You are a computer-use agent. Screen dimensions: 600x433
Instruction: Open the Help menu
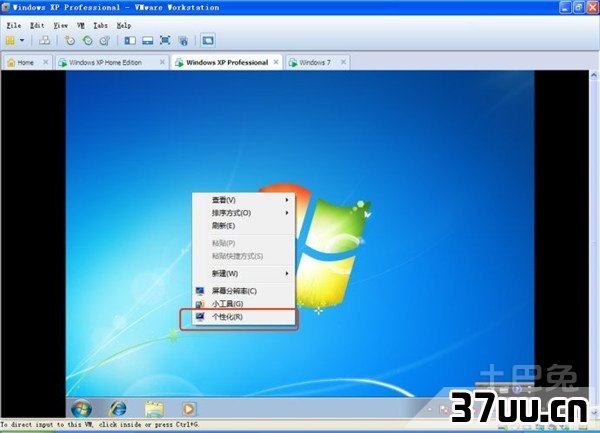tap(124, 26)
